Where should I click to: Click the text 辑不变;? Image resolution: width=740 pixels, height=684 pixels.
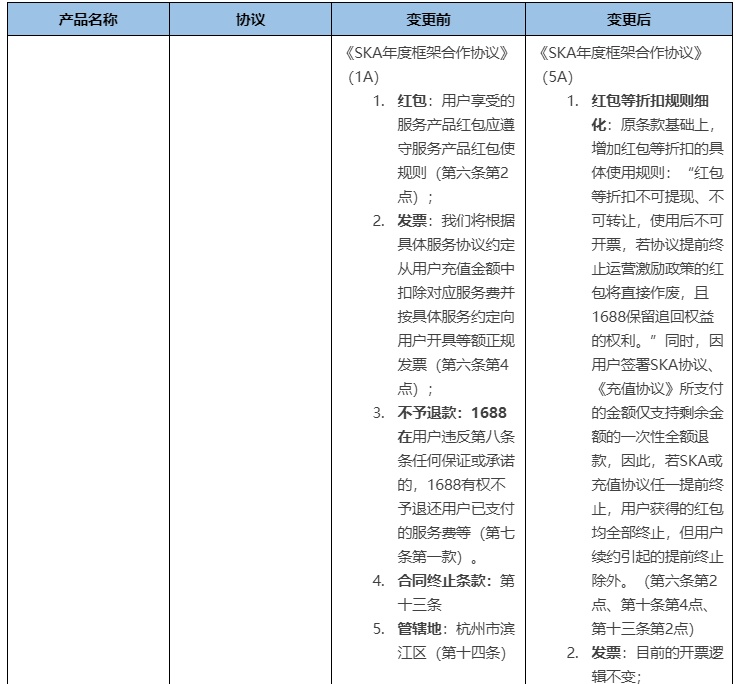616,676
